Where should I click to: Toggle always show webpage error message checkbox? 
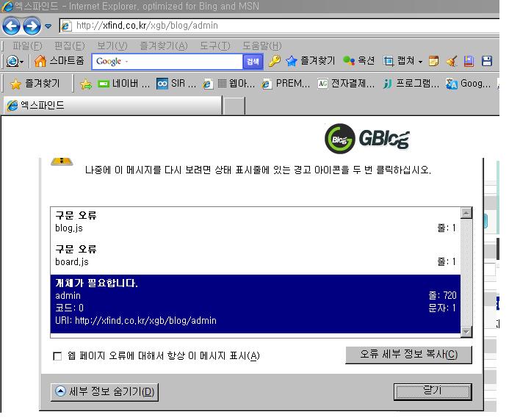pos(58,356)
